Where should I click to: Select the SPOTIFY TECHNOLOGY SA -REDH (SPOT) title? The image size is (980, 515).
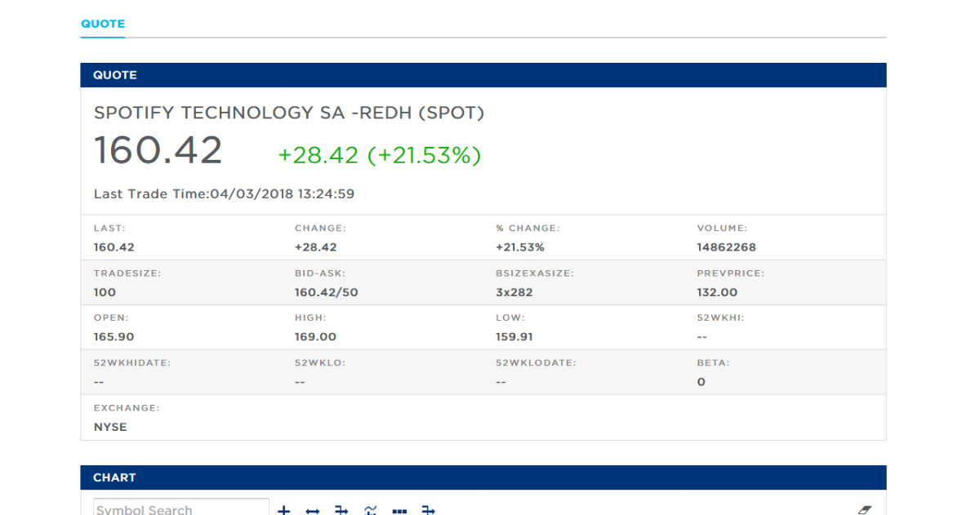click(x=289, y=113)
